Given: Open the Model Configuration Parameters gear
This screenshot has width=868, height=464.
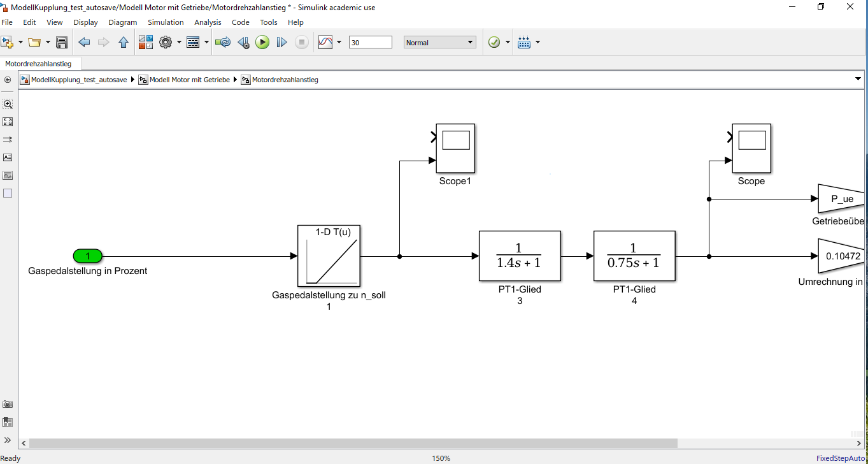Looking at the screenshot, I should coord(166,43).
